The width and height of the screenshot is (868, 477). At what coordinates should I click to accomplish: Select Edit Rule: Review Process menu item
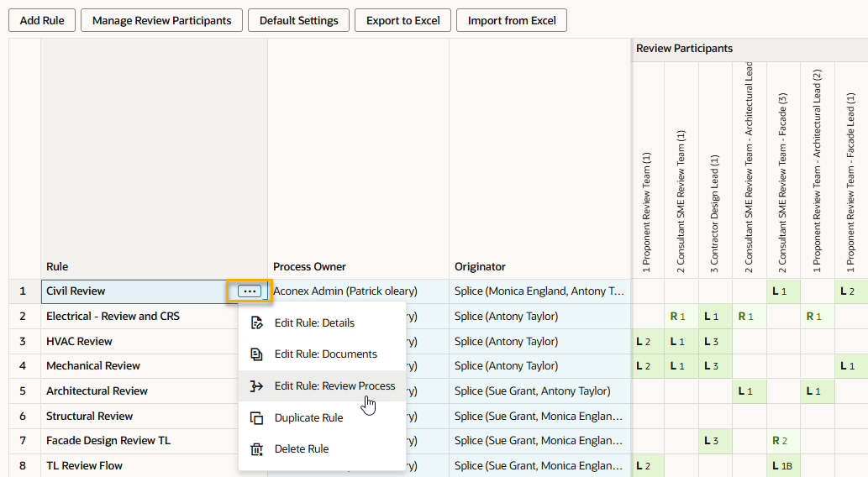click(334, 386)
